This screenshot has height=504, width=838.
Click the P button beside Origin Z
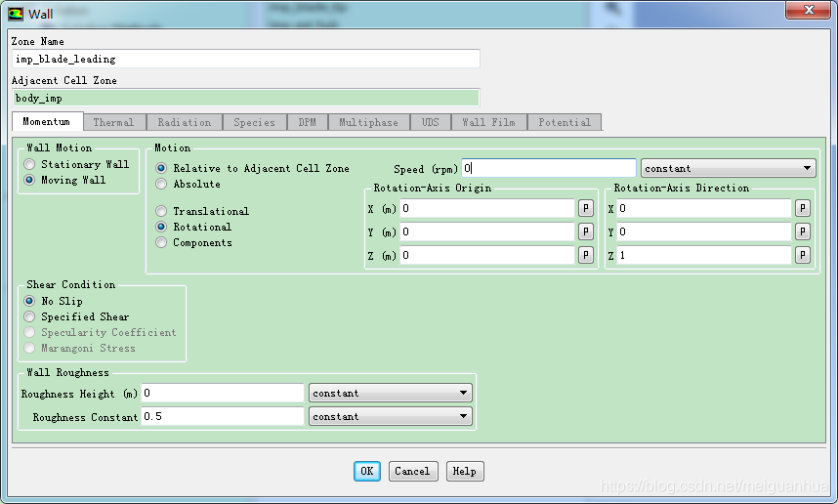pos(586,255)
